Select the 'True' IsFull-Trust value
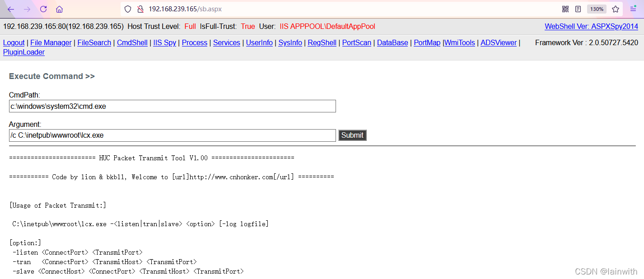This screenshot has width=644, height=279. tap(248, 27)
